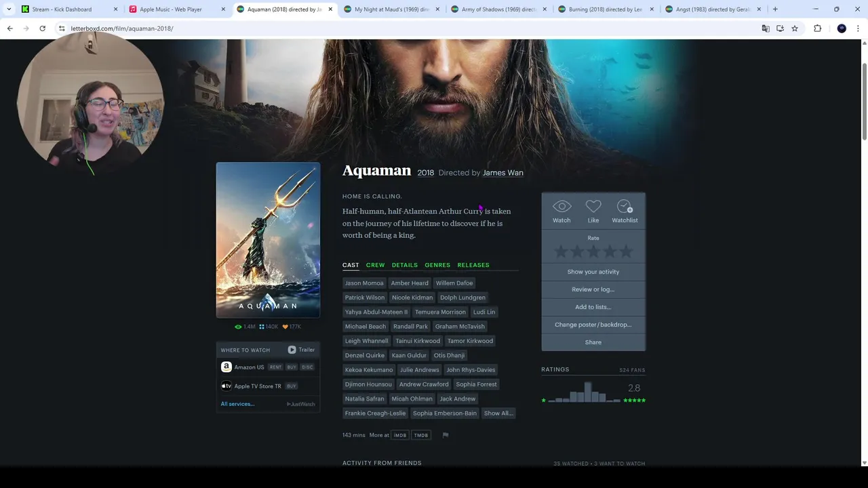Click Change poster / backdrop...

593,325
